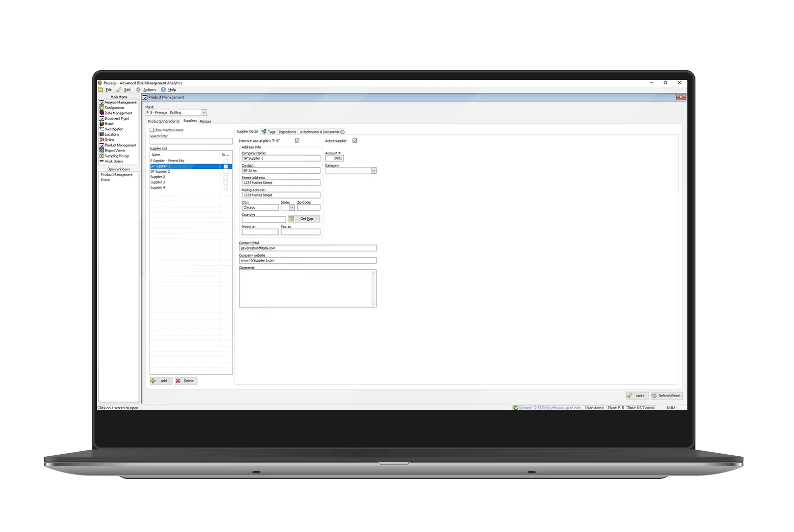The height and width of the screenshot is (532, 794).
Task: Open Online in the Main Menu
Action: (107, 140)
